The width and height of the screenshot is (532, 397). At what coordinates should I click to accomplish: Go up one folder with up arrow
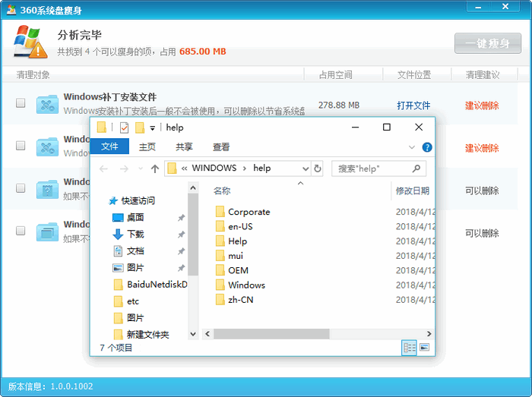(155, 169)
